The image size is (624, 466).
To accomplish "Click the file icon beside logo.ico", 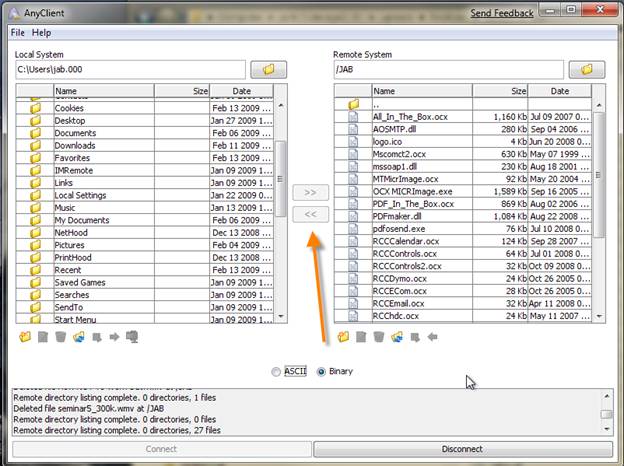I will tap(353, 142).
